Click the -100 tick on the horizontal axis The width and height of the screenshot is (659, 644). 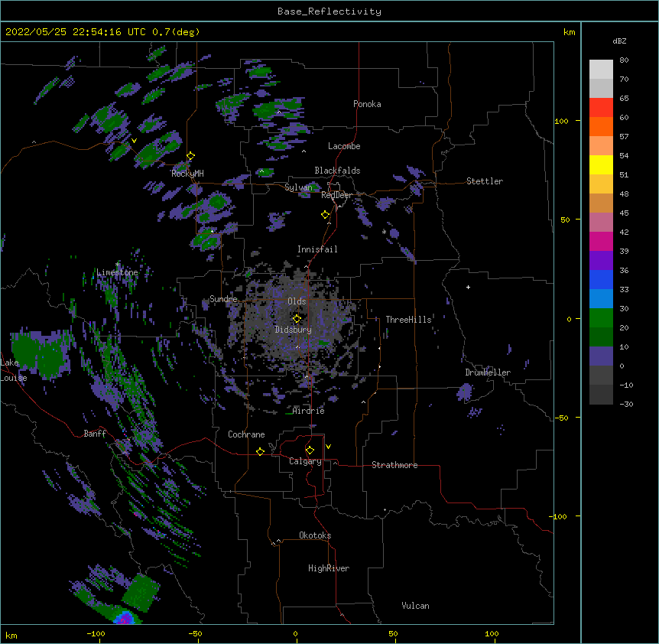pos(96,633)
